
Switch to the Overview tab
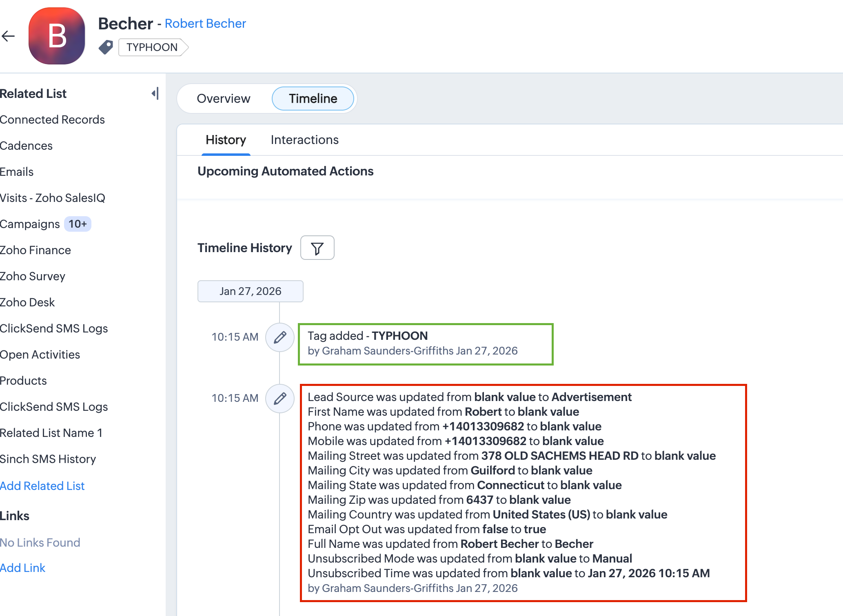click(223, 98)
